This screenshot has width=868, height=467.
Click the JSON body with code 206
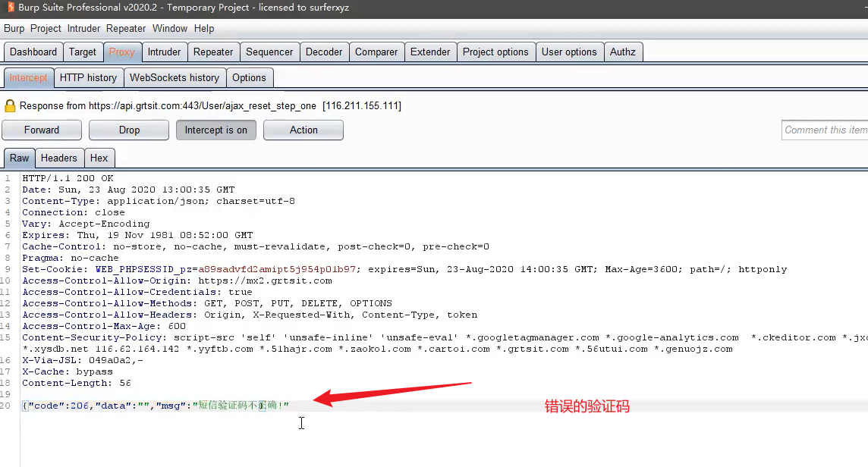(156, 406)
